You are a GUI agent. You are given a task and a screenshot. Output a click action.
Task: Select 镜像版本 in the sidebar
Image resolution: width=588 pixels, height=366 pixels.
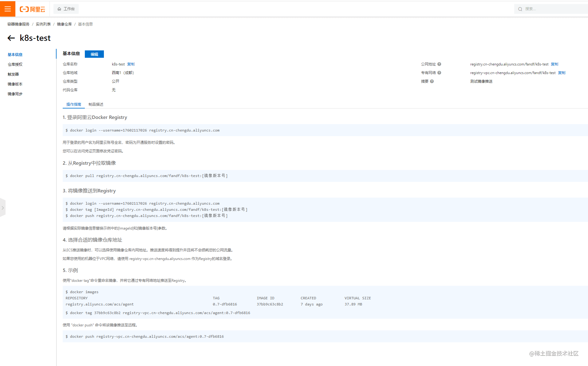(x=15, y=84)
